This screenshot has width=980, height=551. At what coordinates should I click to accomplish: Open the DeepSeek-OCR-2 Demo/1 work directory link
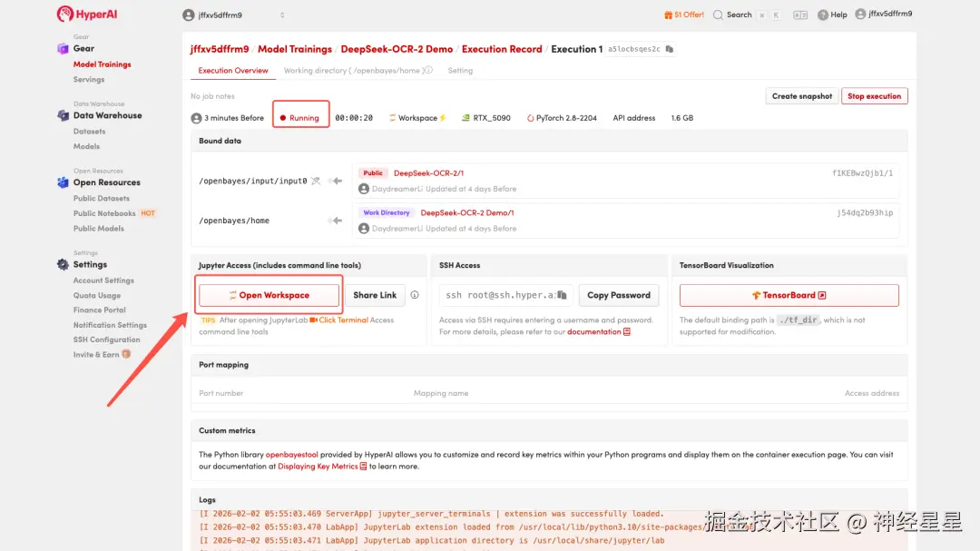pyautogui.click(x=467, y=212)
